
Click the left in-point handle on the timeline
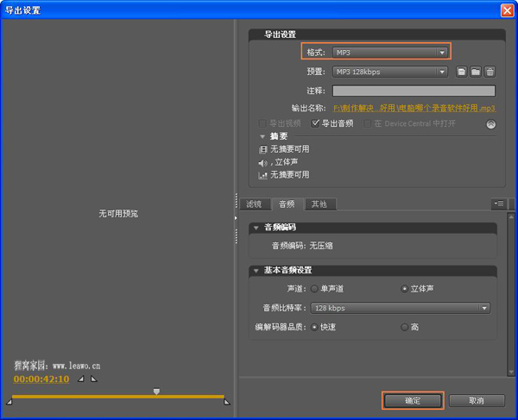pos(9,402)
